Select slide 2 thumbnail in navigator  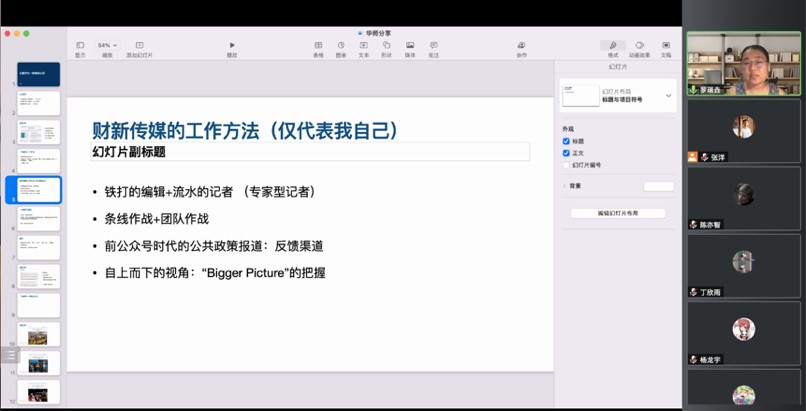tap(39, 103)
